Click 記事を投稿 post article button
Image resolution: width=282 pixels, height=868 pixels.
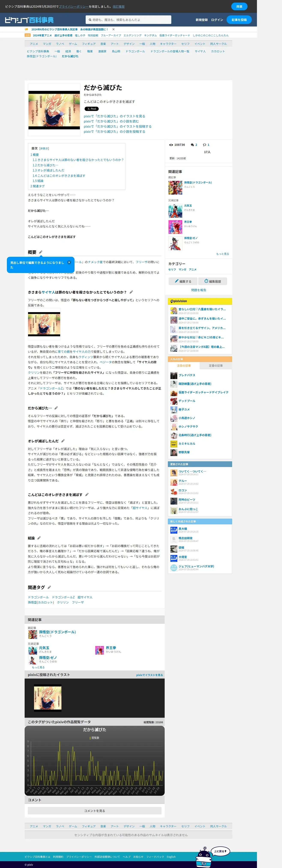(x=239, y=20)
